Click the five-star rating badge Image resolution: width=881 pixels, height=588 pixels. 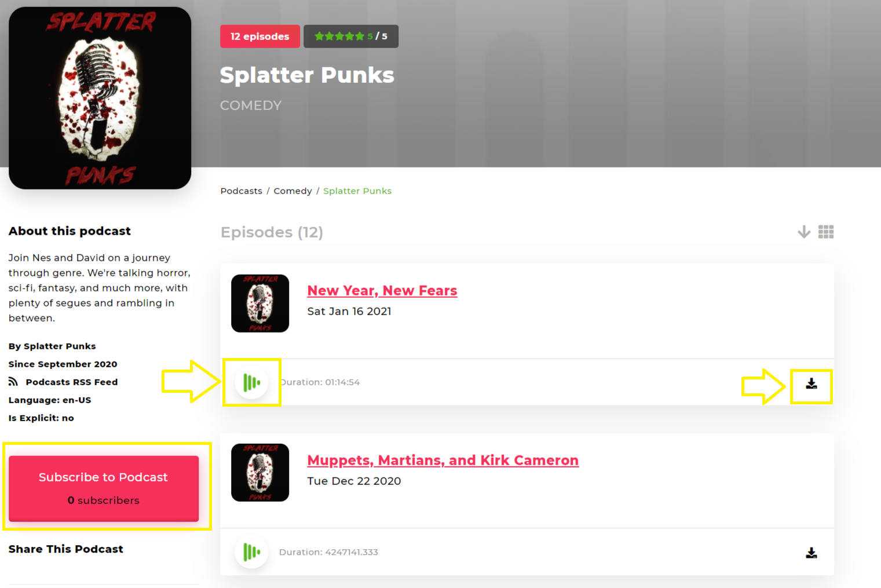pyautogui.click(x=351, y=36)
